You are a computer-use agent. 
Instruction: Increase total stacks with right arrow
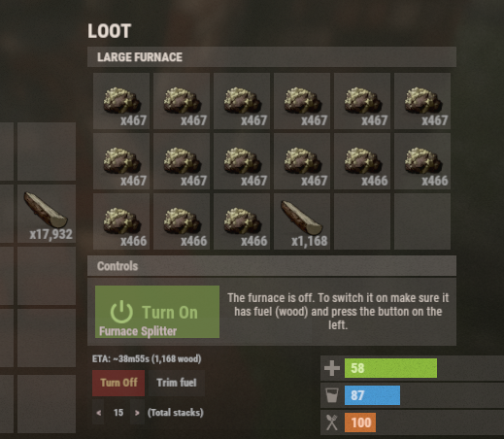[137, 413]
